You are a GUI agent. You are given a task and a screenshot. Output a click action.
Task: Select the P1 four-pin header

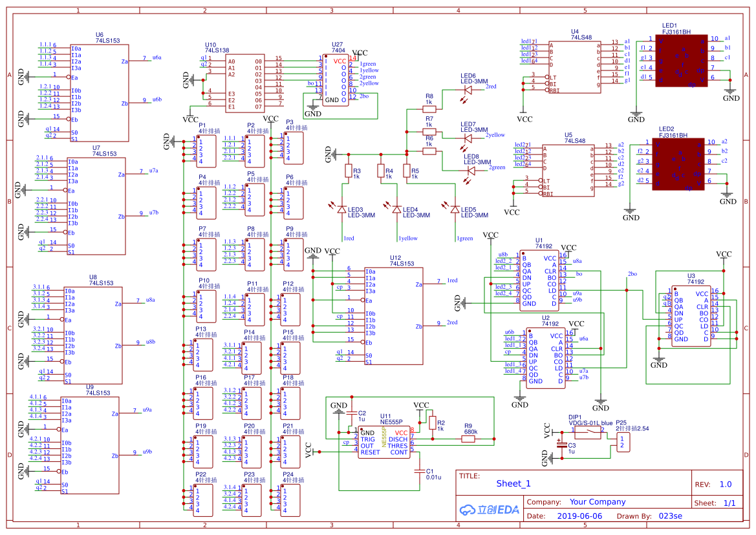point(206,151)
